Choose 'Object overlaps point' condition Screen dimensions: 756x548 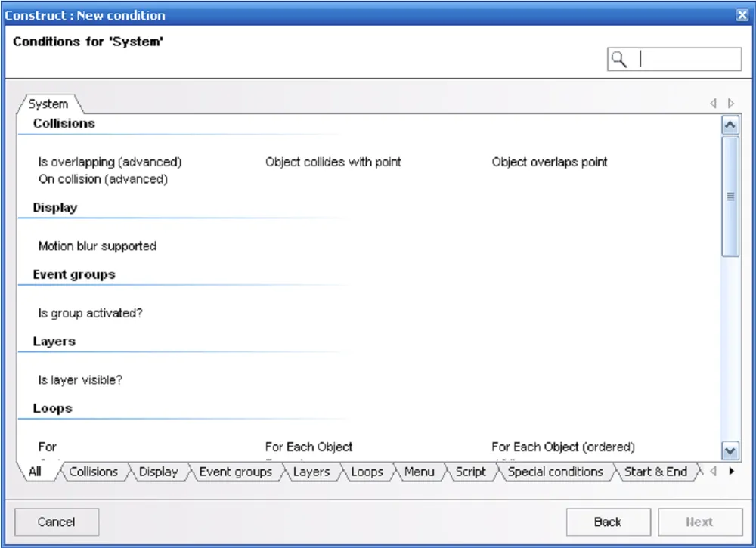pyautogui.click(x=550, y=162)
